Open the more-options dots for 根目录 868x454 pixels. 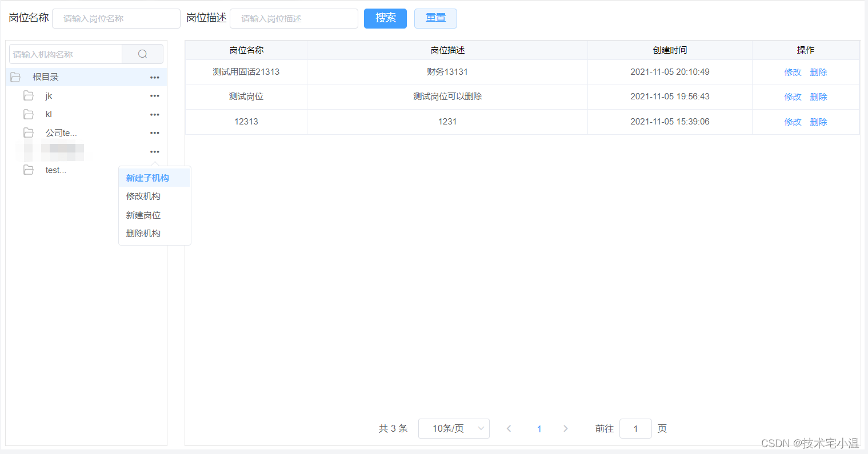click(x=155, y=77)
